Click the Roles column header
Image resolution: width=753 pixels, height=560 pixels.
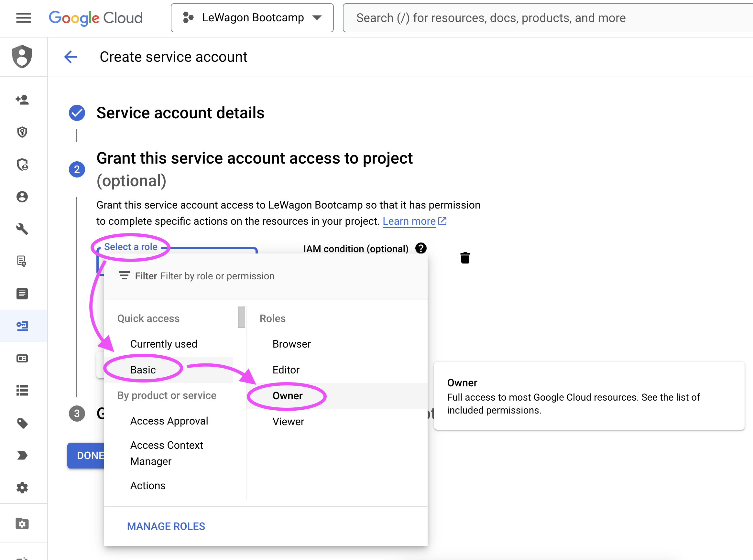pyautogui.click(x=272, y=318)
